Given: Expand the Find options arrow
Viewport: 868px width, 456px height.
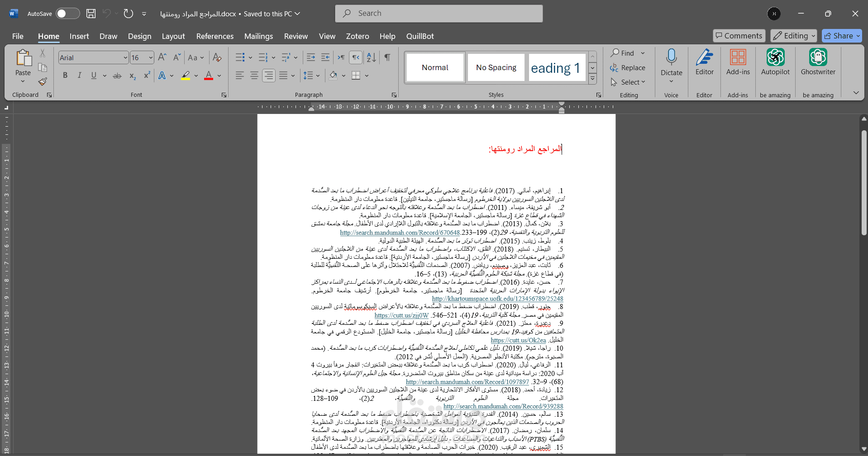Looking at the screenshot, I should pos(643,53).
